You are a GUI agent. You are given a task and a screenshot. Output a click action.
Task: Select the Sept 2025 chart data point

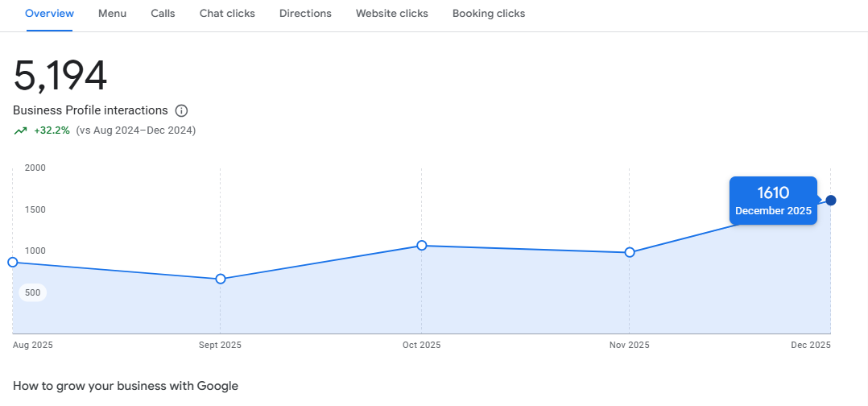221,279
